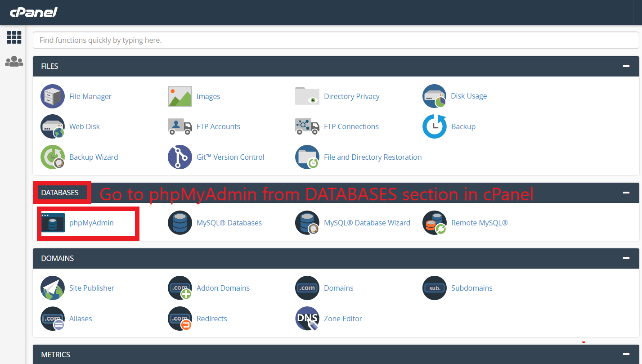Open the FTP Accounts link
The image size is (642, 364).
218,126
